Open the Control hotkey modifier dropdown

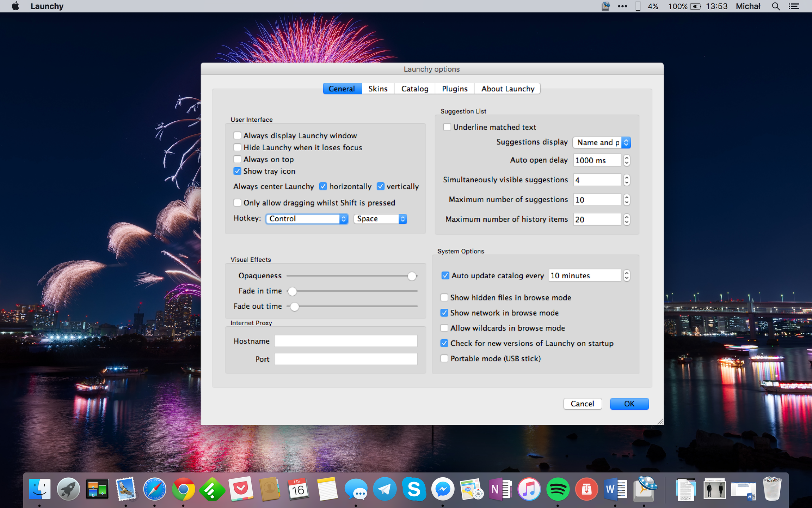pos(307,219)
